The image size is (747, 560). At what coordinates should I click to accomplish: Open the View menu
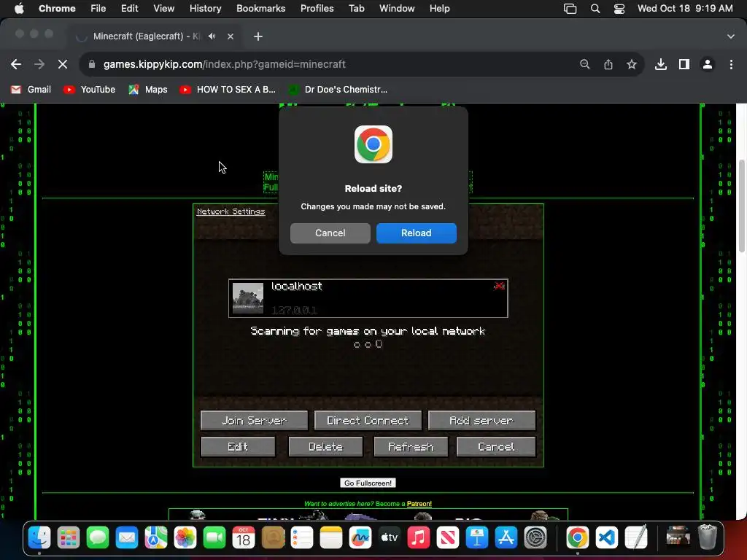(163, 9)
